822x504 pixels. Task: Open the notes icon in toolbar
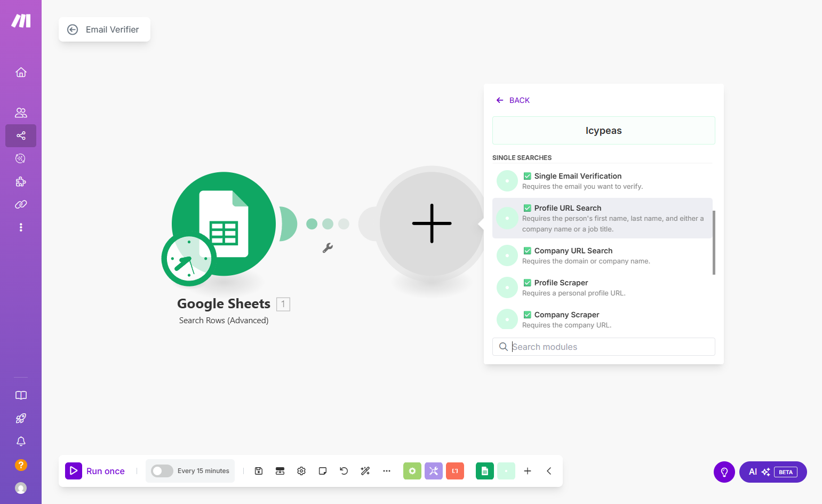click(323, 471)
